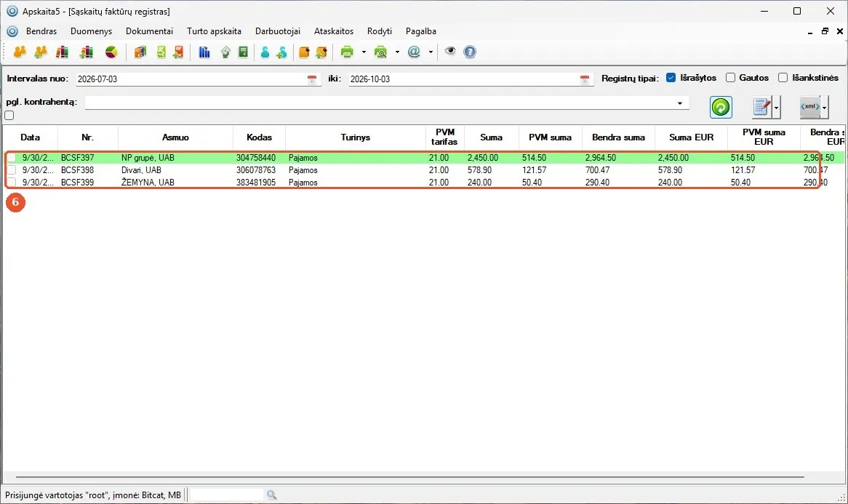The height and width of the screenshot is (504, 848).
Task: Click the orange people icon with green plus
Action: tap(41, 52)
